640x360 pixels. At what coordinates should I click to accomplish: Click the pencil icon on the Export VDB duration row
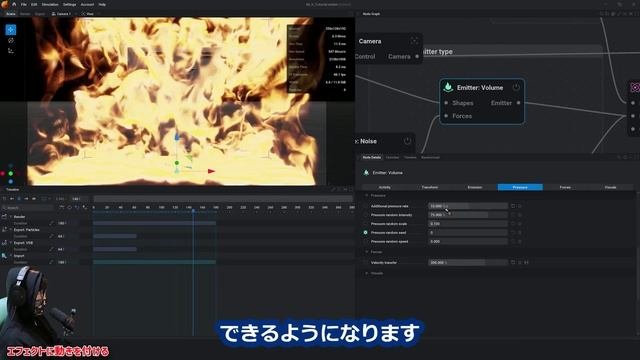51,249
